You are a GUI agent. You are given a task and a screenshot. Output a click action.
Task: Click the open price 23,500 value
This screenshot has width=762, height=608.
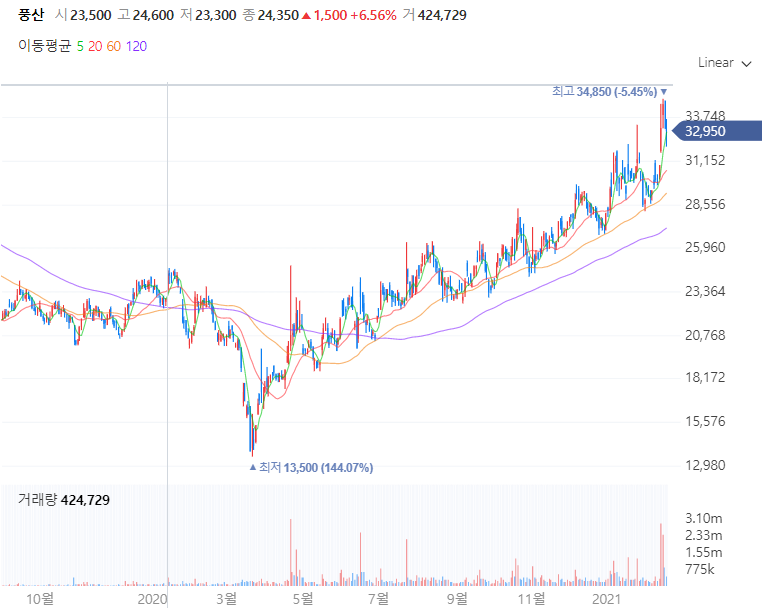tap(91, 16)
